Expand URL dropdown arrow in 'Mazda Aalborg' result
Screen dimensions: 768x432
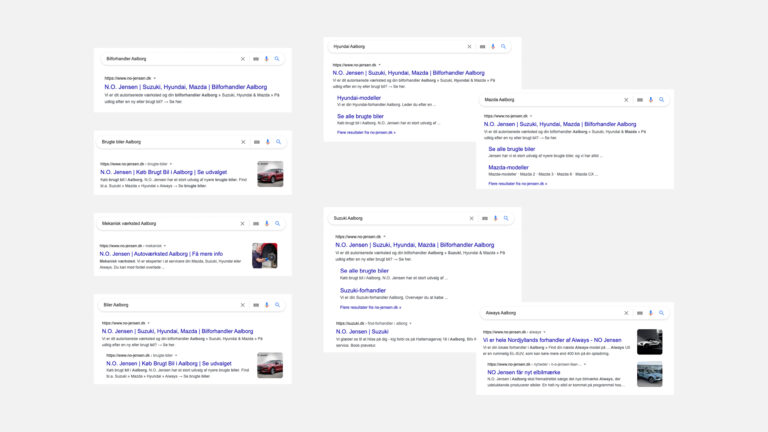pos(531,116)
